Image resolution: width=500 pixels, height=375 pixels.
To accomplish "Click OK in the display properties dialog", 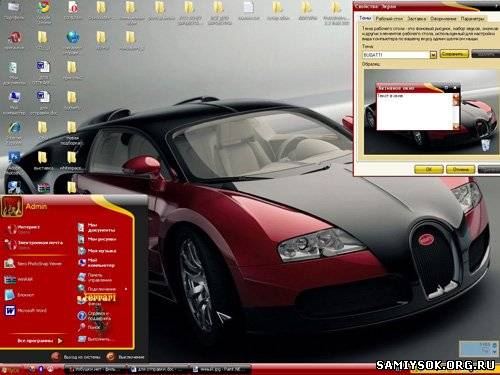I will coord(429,169).
